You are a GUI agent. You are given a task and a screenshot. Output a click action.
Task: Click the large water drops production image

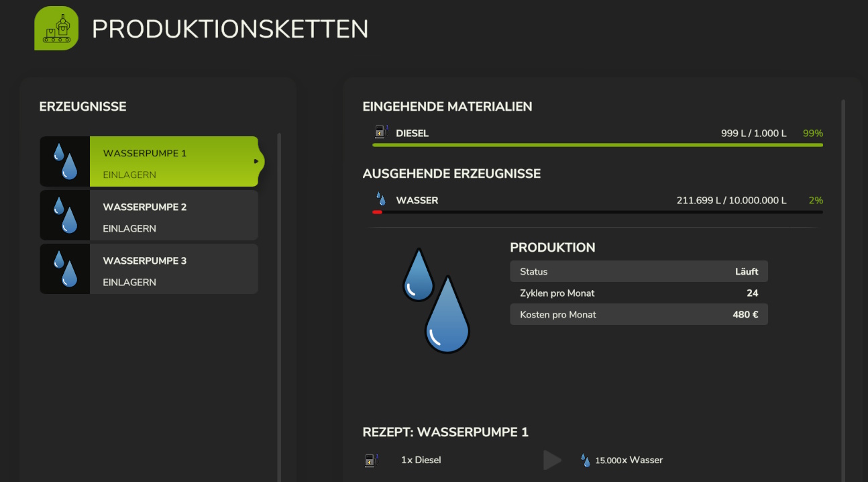436,301
